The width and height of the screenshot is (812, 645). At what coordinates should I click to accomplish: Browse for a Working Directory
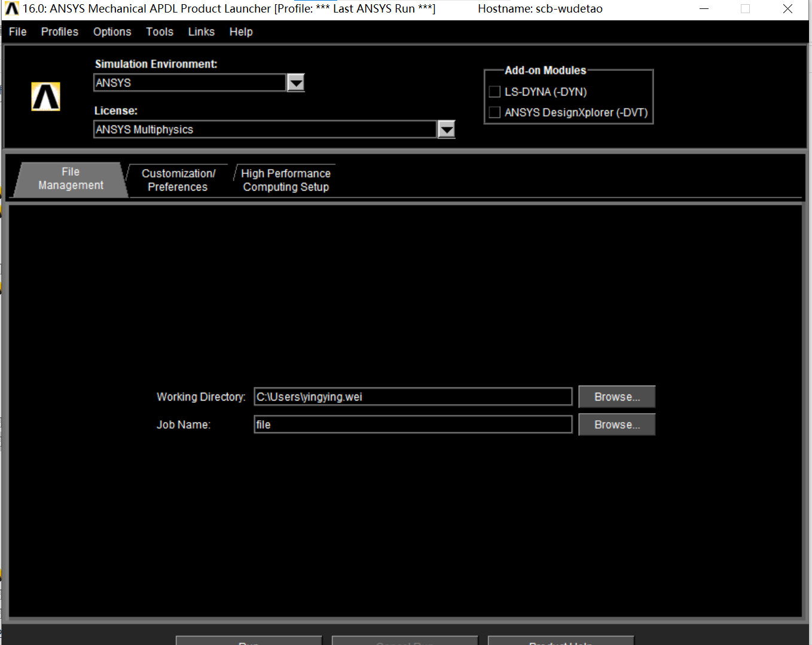click(x=616, y=396)
